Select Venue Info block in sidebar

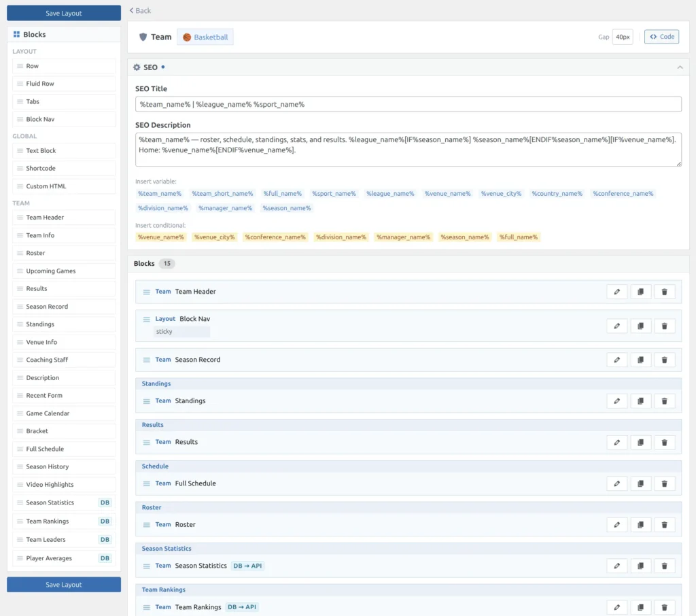pyautogui.click(x=64, y=342)
